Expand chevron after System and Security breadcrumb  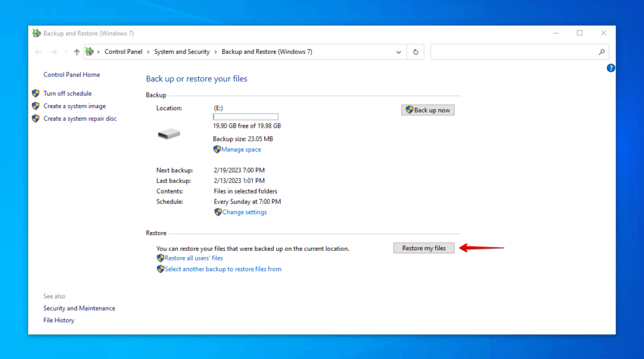pos(216,52)
